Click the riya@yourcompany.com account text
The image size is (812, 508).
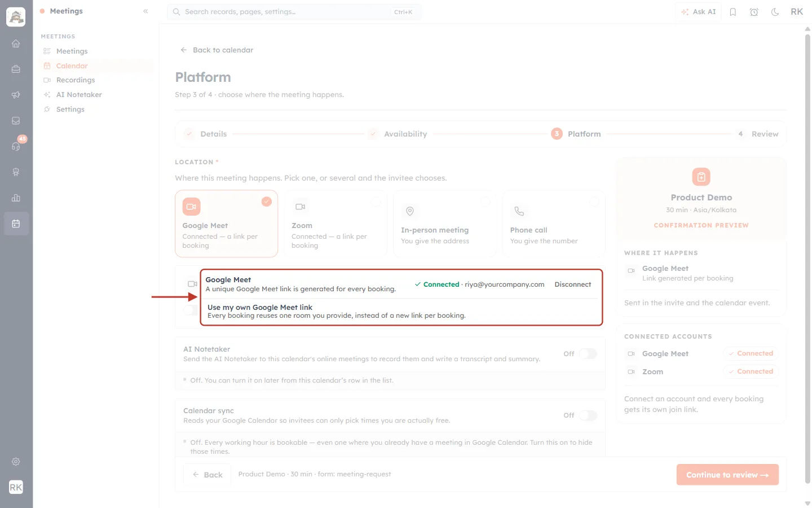pos(504,284)
